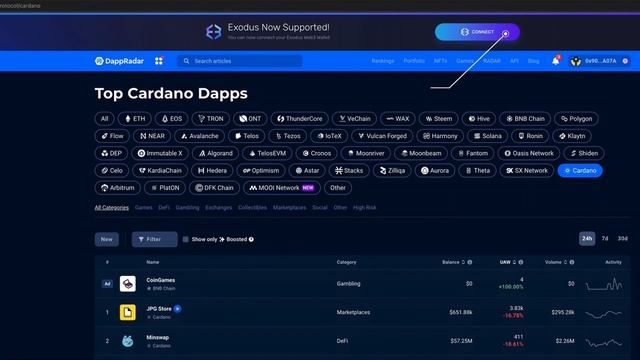The image size is (640, 360).
Task: Select the EOS chain filter
Action: click(171, 119)
